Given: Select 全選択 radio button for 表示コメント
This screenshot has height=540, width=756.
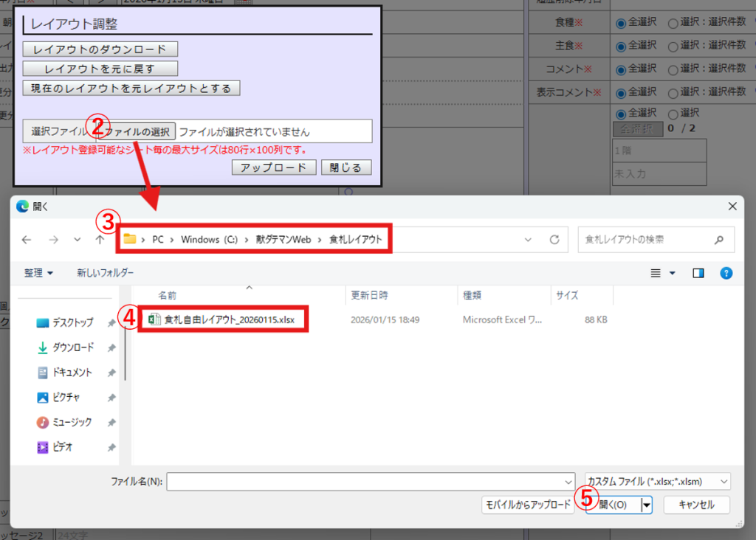Looking at the screenshot, I should point(620,93).
